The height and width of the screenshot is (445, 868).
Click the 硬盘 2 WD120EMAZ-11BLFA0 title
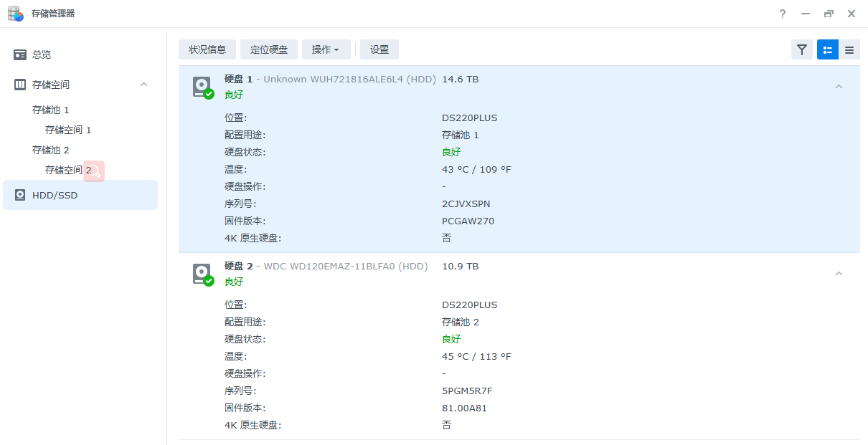pos(326,267)
